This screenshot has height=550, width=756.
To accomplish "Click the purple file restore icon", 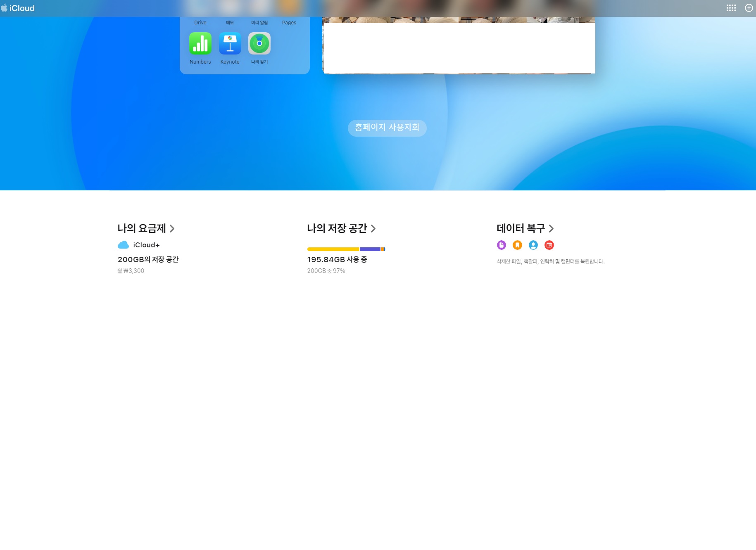I will 502,245.
